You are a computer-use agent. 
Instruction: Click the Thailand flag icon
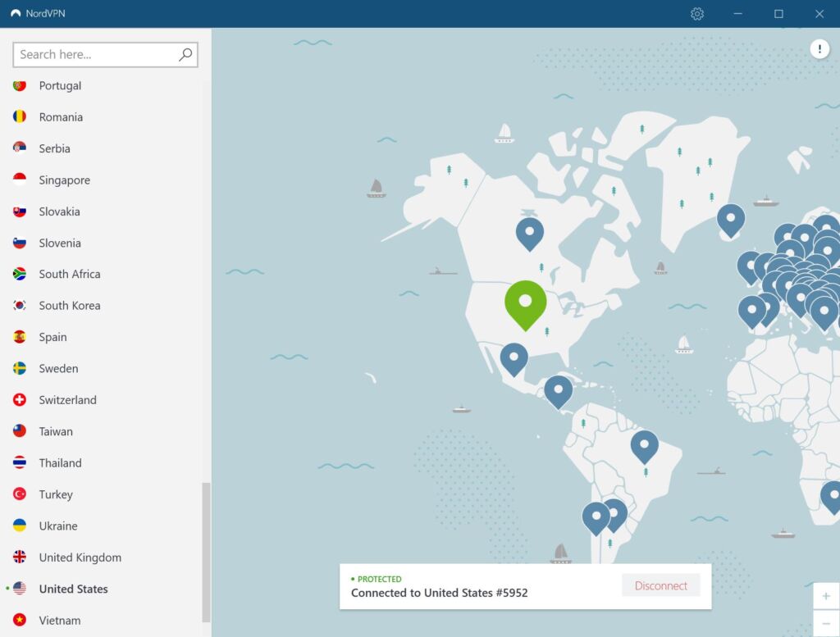tap(20, 463)
